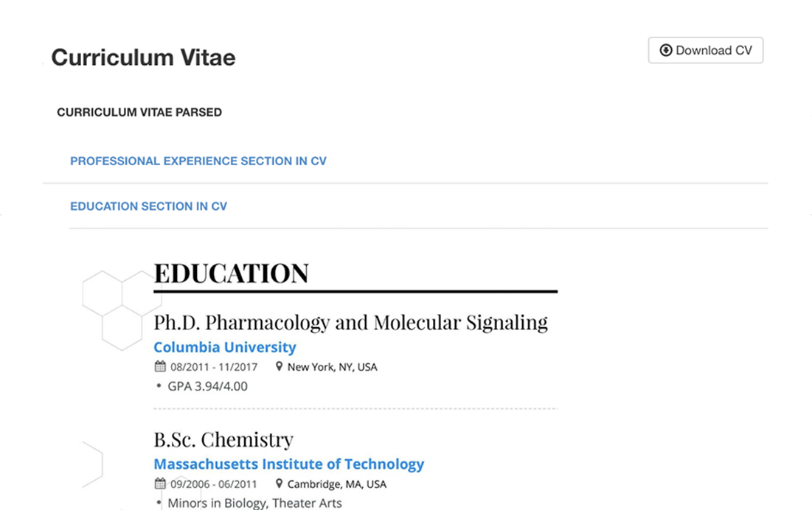Click the partial hexagon graphic near B.Sc. Chemistry
812x510 pixels.
91,464
